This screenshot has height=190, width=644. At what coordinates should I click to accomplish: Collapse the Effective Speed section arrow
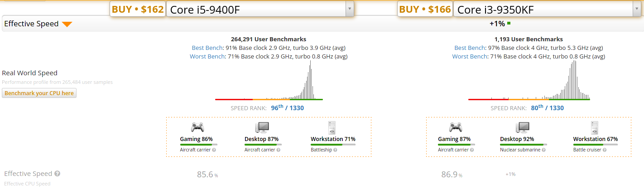pos(67,24)
